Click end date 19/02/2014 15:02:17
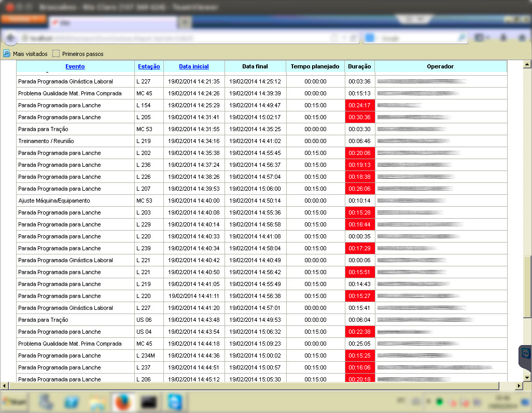This screenshot has height=413, width=532. (x=255, y=117)
